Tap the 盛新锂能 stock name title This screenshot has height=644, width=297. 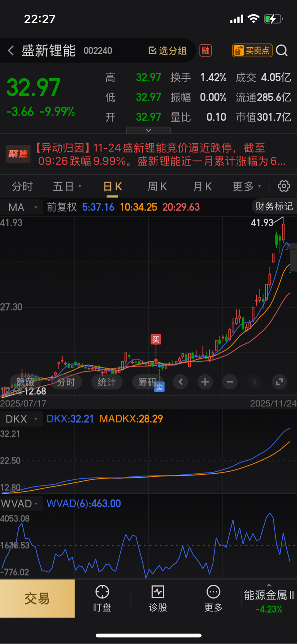pos(49,51)
